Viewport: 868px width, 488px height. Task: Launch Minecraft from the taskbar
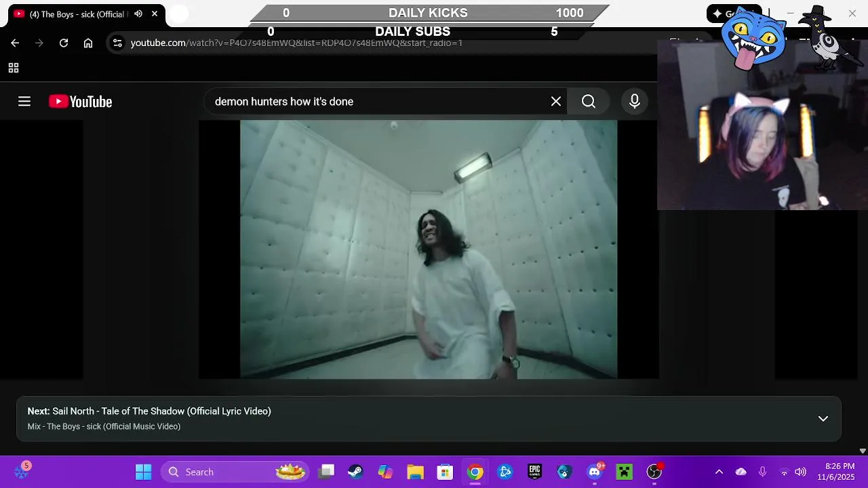pyautogui.click(x=625, y=472)
